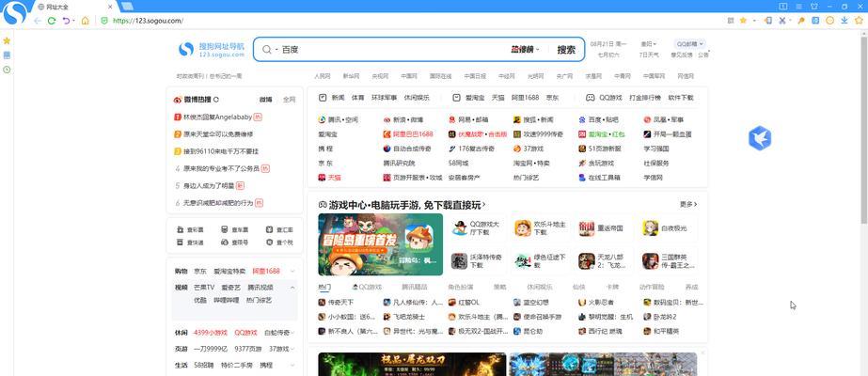The height and width of the screenshot is (376, 868).
Task: Open the dropdown next to scissors icon
Action: coord(790,21)
